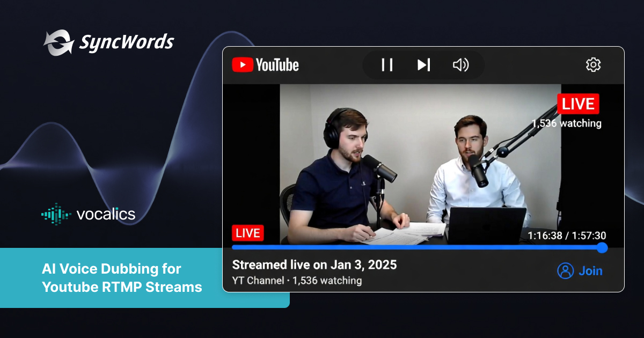Viewport: 644px width, 338px height.
Task: Toggle the LIVE indicator near the progress bar
Action: pyautogui.click(x=247, y=232)
